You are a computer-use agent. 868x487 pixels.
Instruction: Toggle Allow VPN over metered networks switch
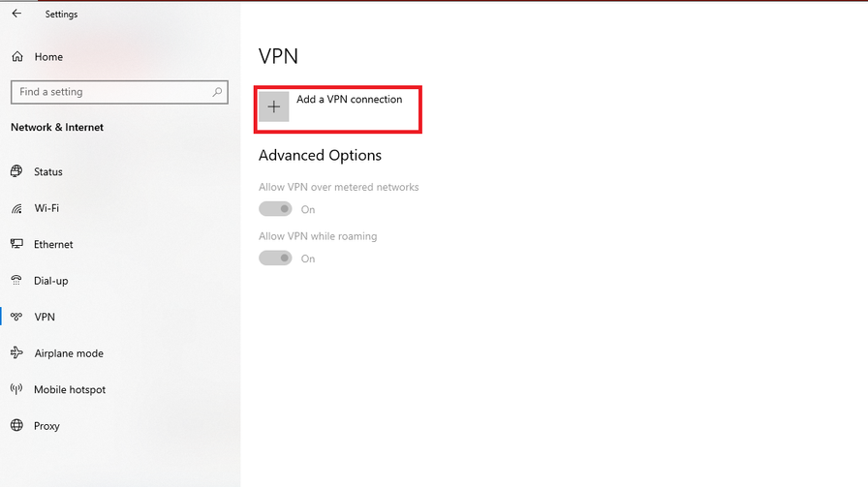pyautogui.click(x=275, y=209)
